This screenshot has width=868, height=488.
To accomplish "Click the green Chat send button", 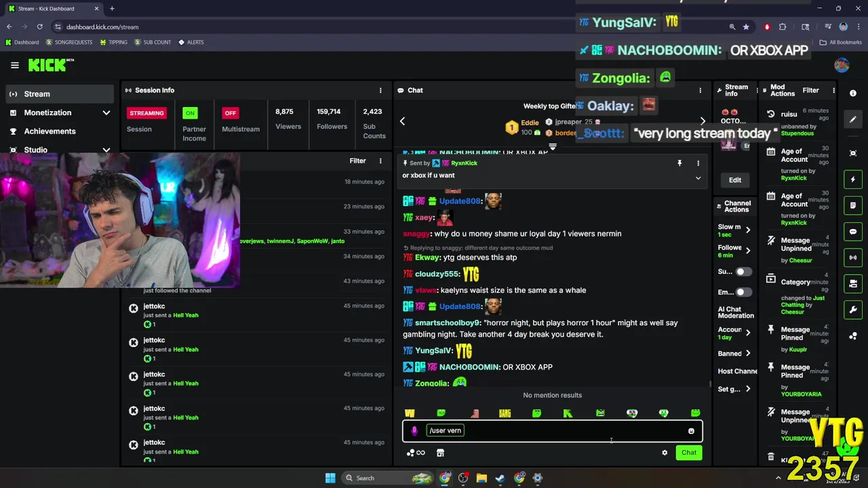I will click(x=689, y=453).
